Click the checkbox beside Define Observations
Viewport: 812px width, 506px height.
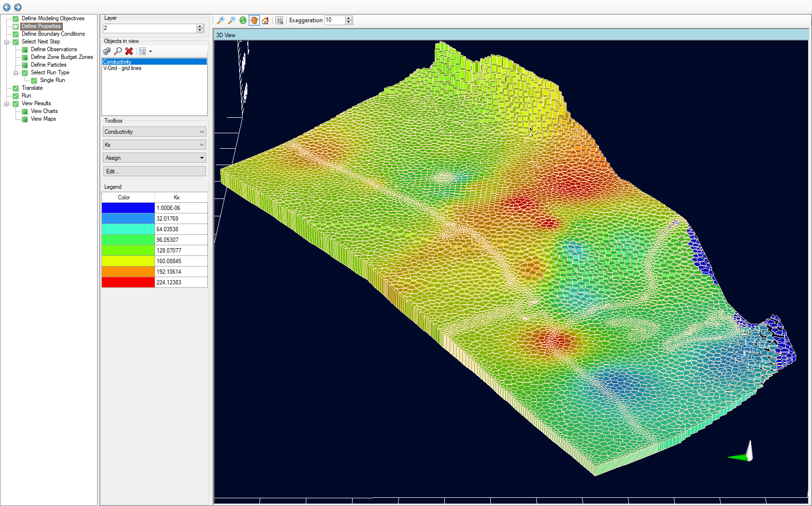tap(25, 49)
